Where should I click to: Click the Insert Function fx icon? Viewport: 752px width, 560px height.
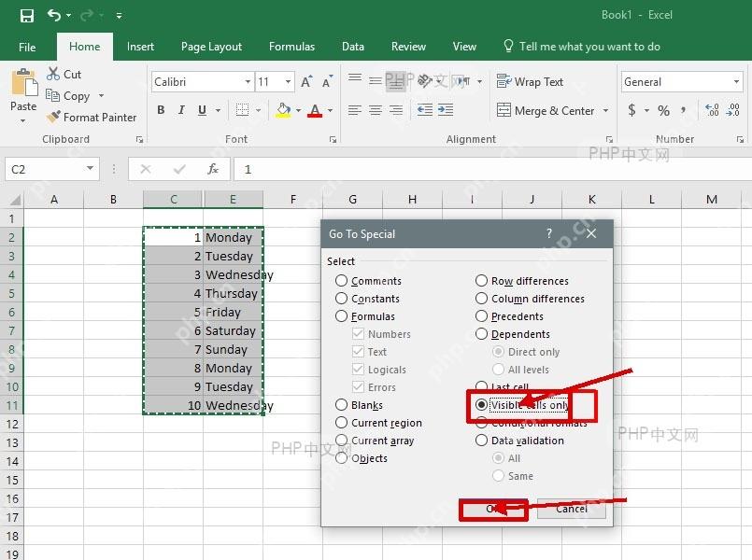(213, 169)
